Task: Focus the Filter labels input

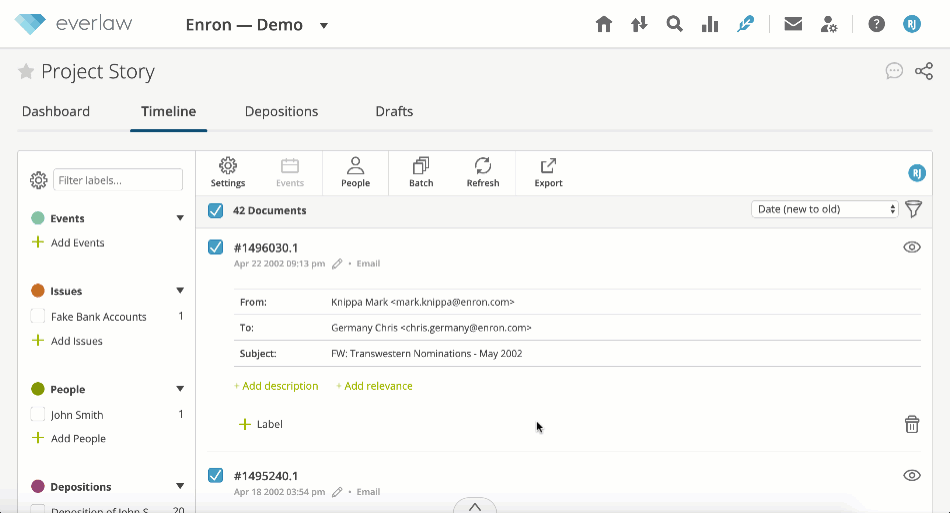Action: (x=118, y=180)
